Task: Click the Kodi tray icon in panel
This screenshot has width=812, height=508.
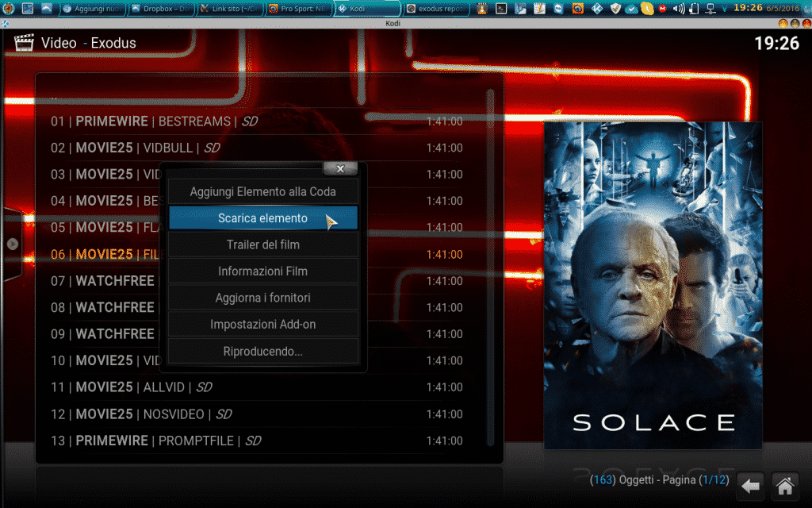Action: pos(596,8)
